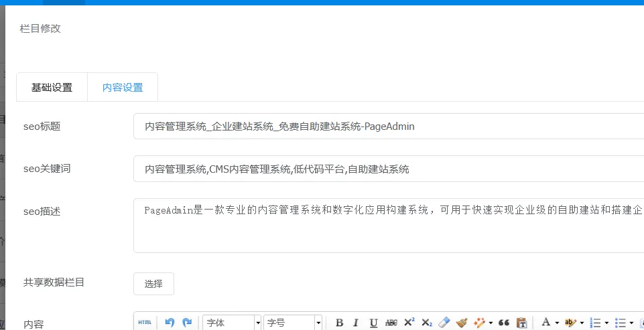Open the 字号 font size dropdown
The image size is (644, 330).
click(293, 323)
